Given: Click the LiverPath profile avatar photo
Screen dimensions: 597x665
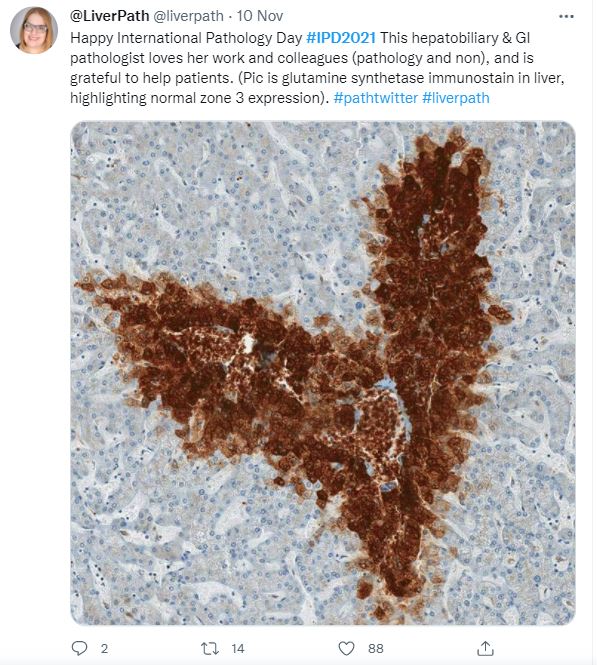Looking at the screenshot, I should click(x=34, y=30).
